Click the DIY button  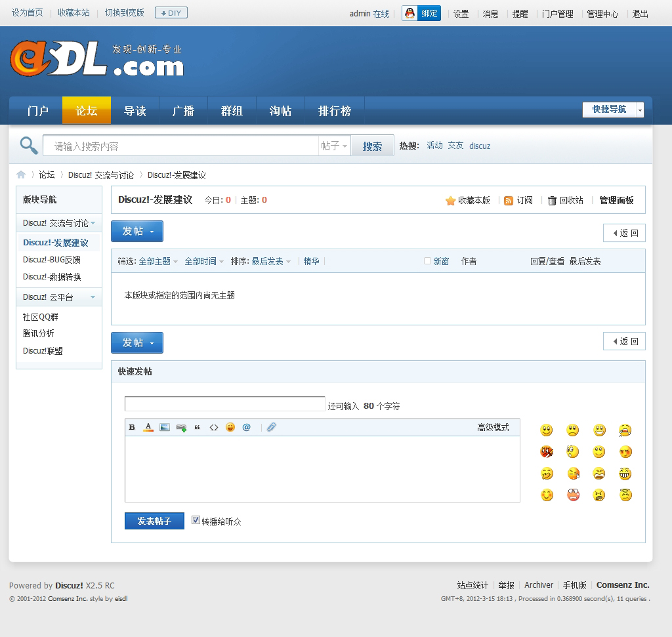point(171,13)
